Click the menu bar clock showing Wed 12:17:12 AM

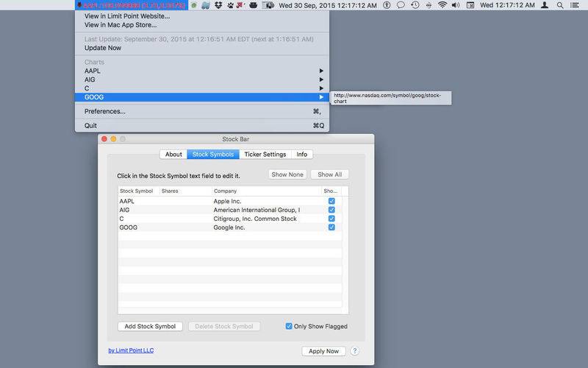pos(507,5)
